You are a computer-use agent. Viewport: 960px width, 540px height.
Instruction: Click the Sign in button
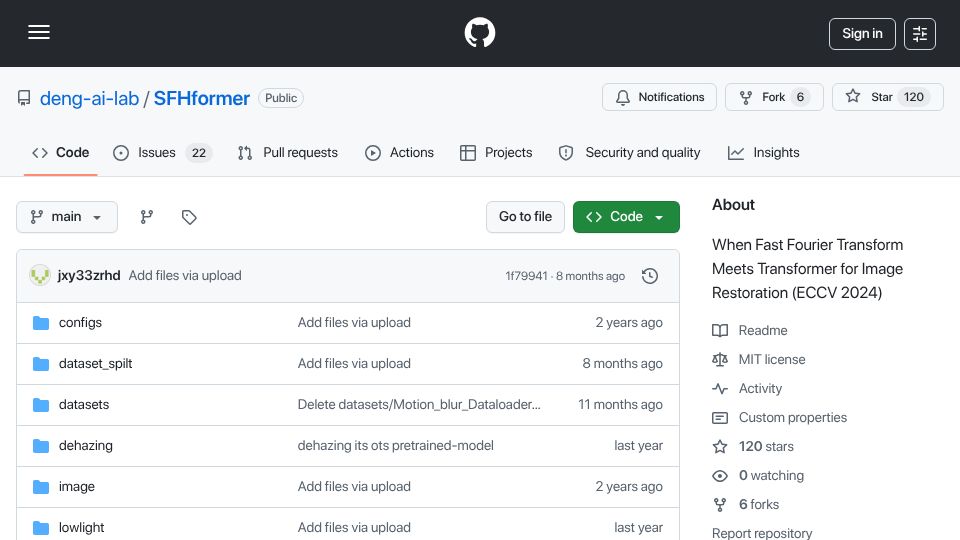point(862,34)
